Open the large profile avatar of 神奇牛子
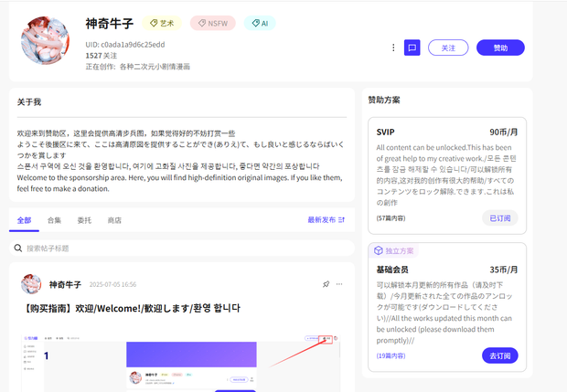Screen dimensions: 567x392 [45, 40]
